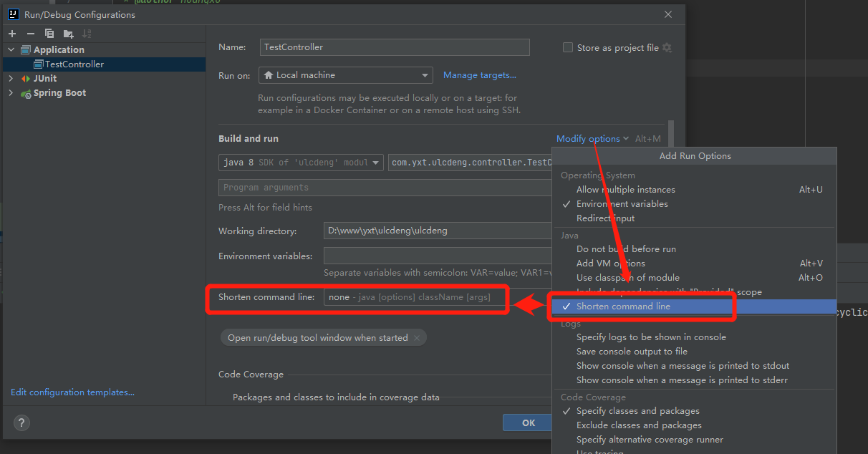Add a new run configuration

point(12,33)
